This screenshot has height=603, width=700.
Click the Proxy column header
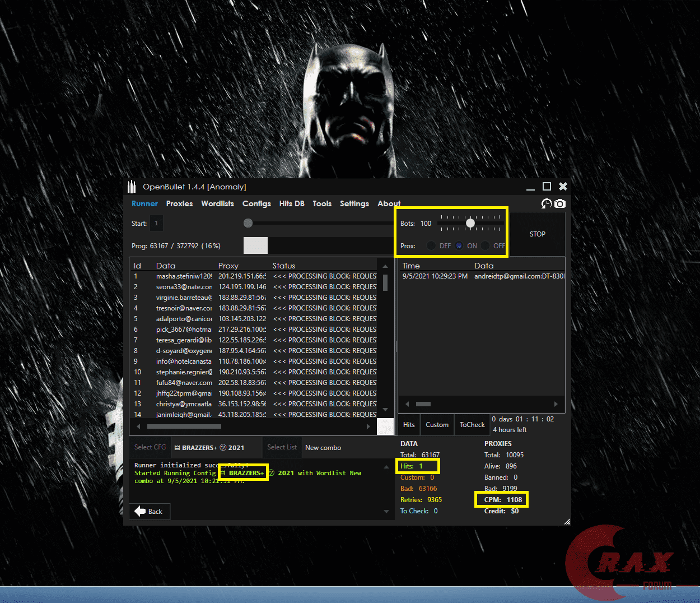[228, 266]
